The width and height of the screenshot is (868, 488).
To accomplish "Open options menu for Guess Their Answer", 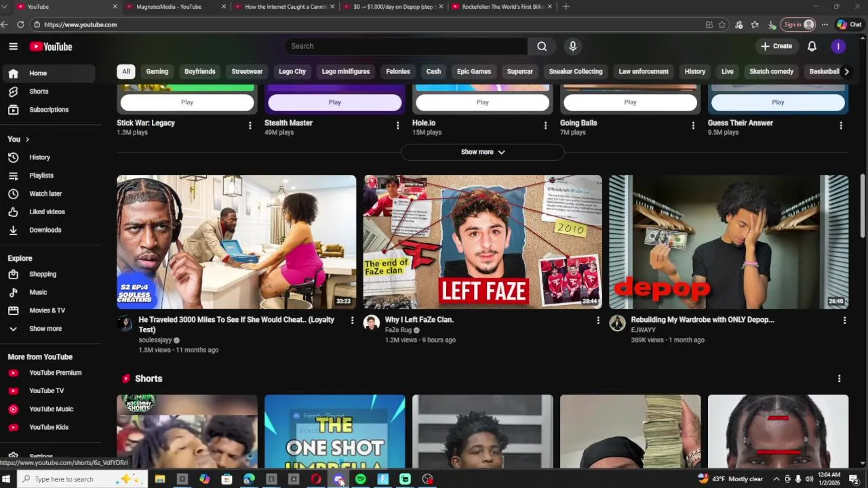I will point(841,125).
